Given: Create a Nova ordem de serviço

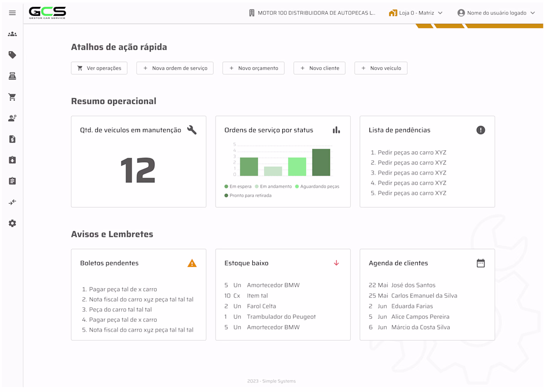Looking at the screenshot, I should point(175,68).
